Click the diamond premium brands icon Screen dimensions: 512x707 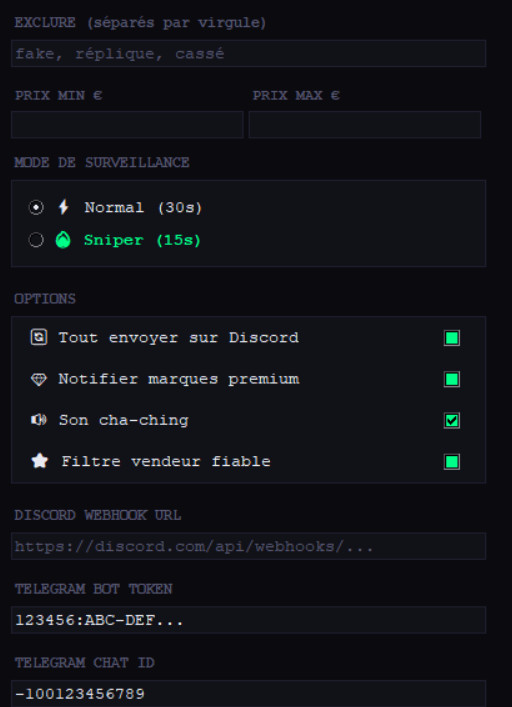(39, 379)
